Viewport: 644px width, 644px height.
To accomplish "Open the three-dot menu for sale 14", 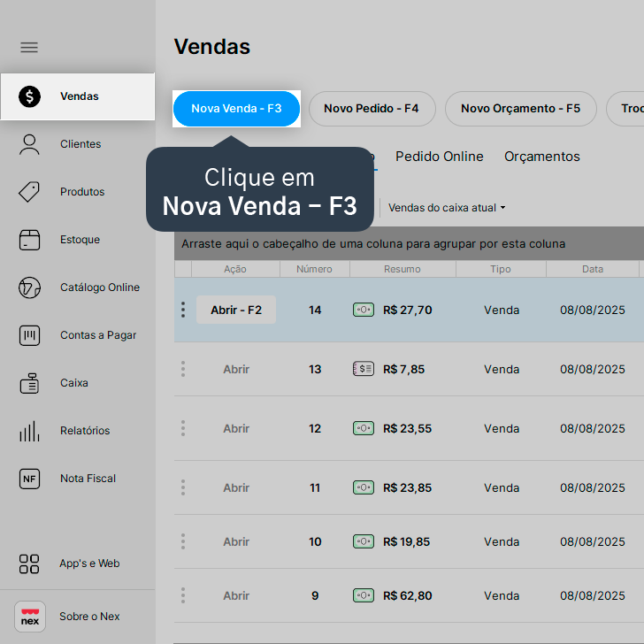I will click(183, 310).
